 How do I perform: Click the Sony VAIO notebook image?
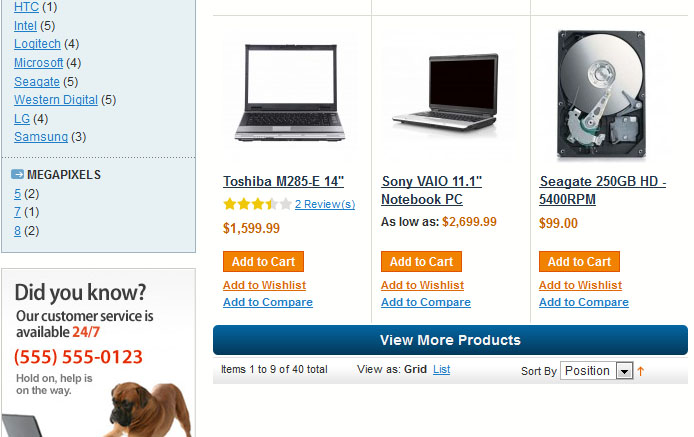coord(446,93)
